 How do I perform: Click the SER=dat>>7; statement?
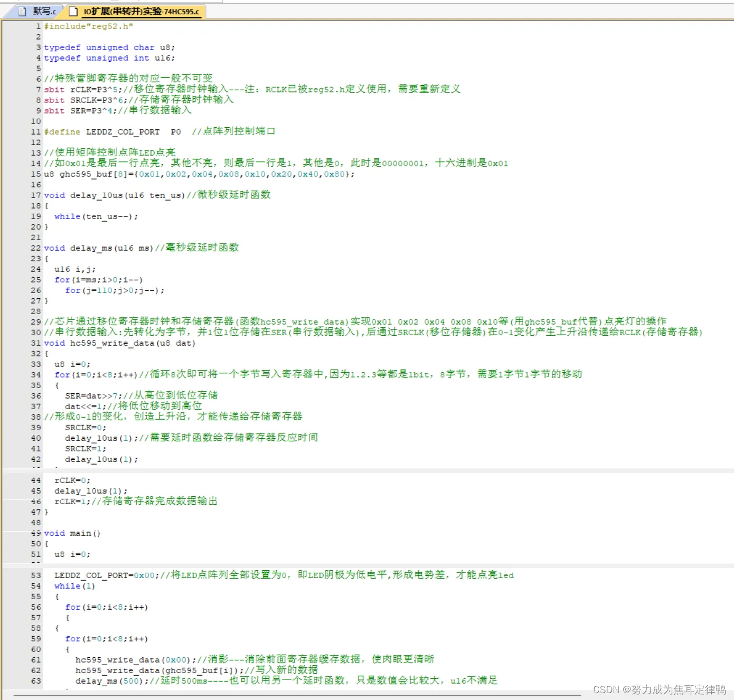click(93, 396)
